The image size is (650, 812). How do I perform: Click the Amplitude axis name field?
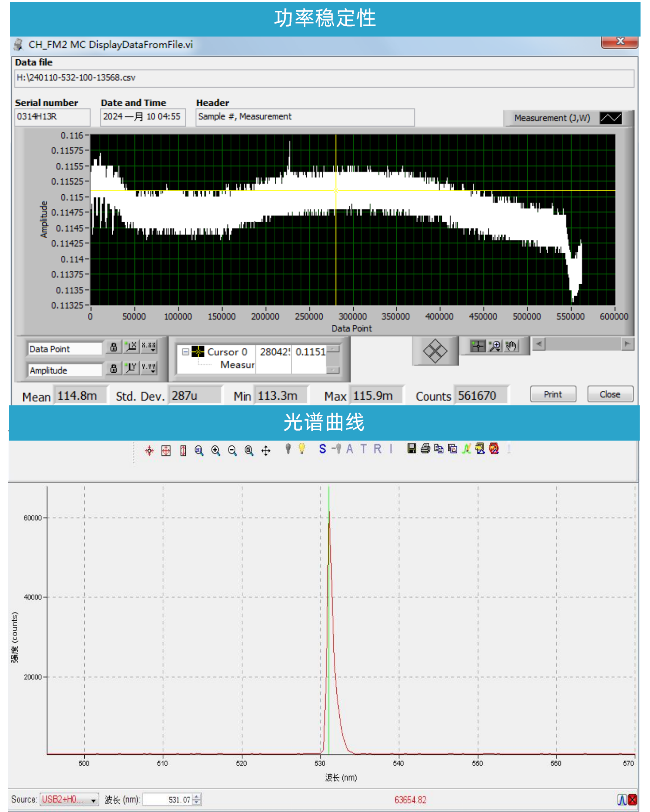(65, 370)
